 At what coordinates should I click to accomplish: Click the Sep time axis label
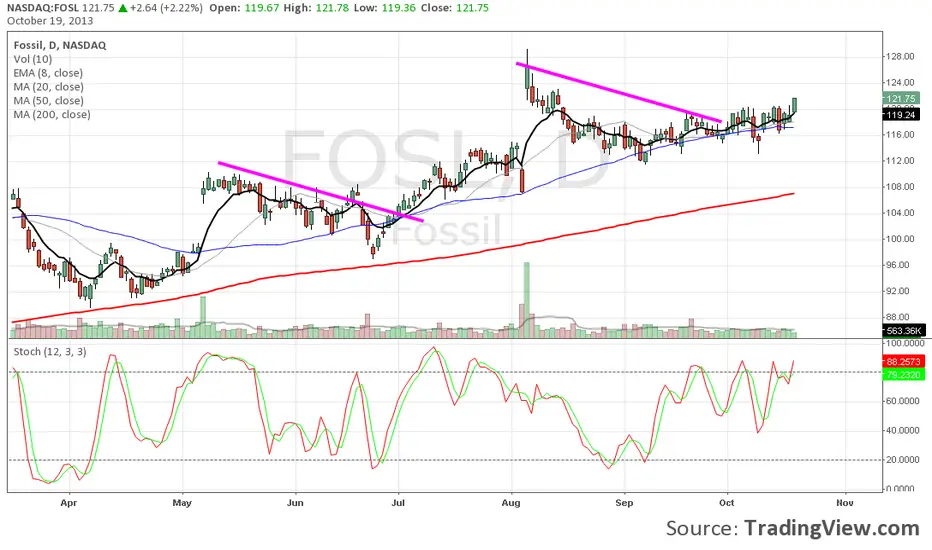click(x=624, y=503)
